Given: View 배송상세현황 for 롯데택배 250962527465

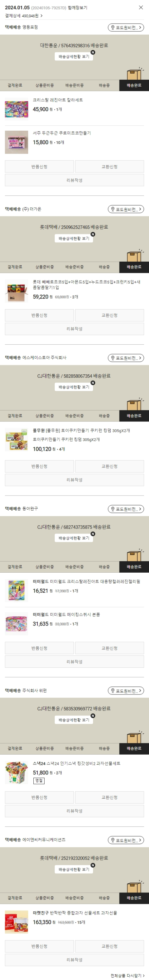Looking at the screenshot, I should 74,238.
